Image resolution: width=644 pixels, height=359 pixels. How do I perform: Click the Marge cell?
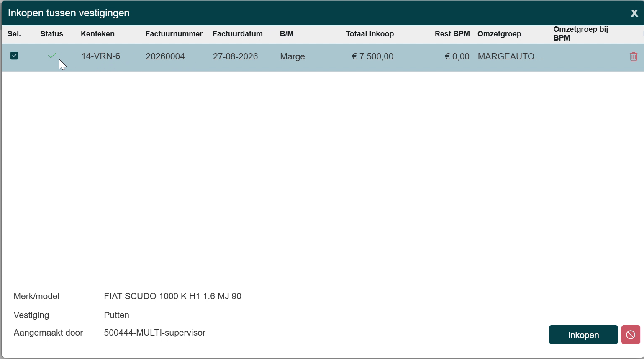coord(292,56)
